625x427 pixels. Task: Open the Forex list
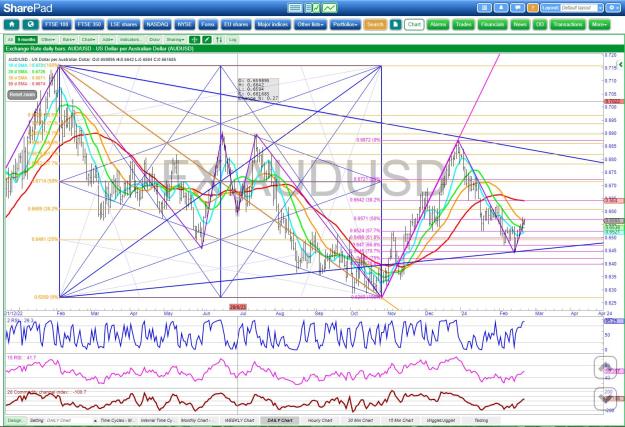[208, 24]
